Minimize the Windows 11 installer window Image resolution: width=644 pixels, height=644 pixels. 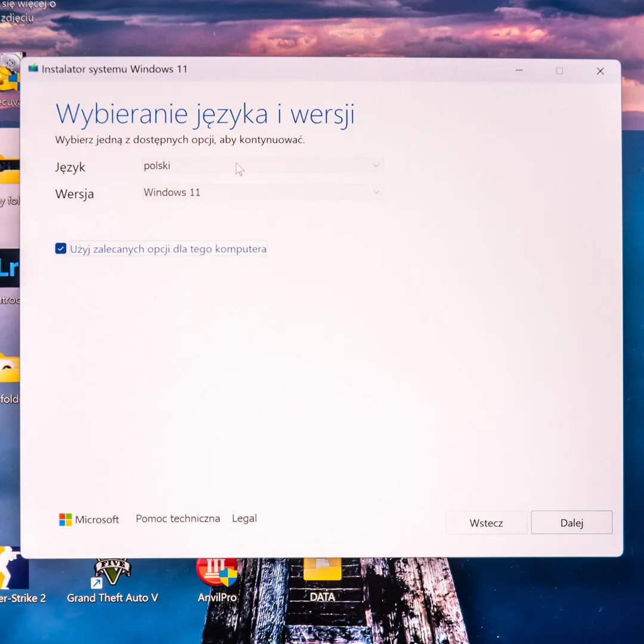[x=519, y=70]
